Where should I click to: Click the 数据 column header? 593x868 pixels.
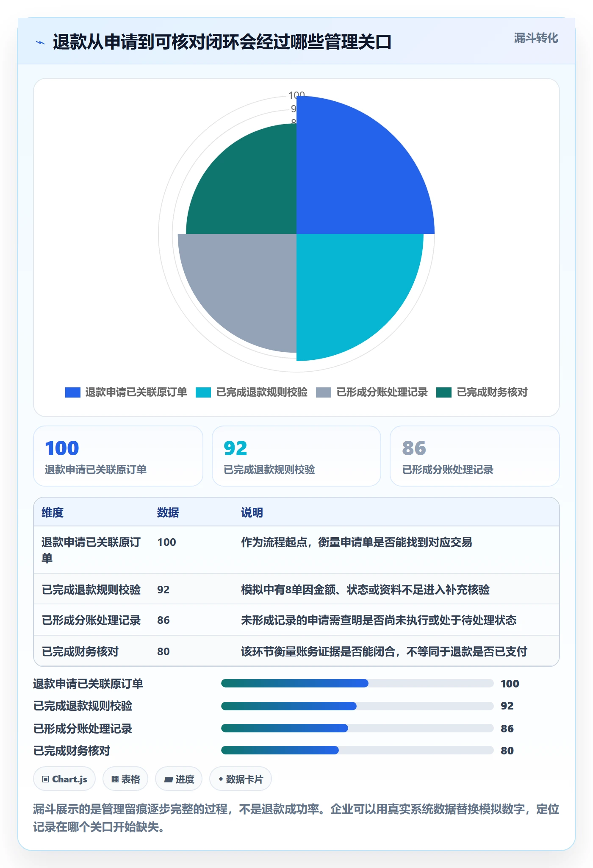tap(168, 512)
